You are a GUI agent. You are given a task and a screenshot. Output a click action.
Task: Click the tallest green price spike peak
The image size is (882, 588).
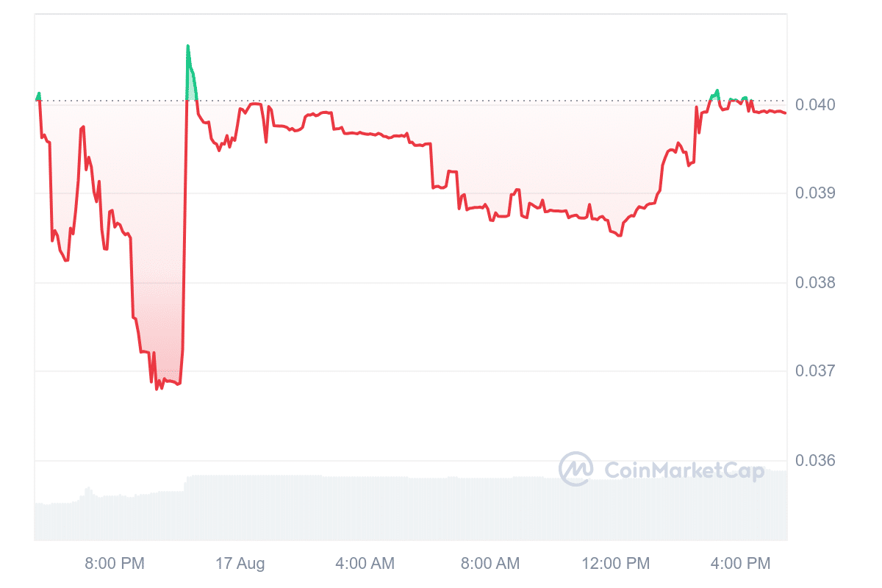(x=188, y=46)
